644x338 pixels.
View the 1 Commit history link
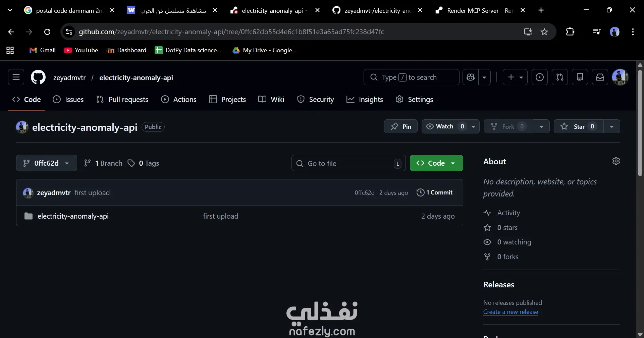(435, 192)
